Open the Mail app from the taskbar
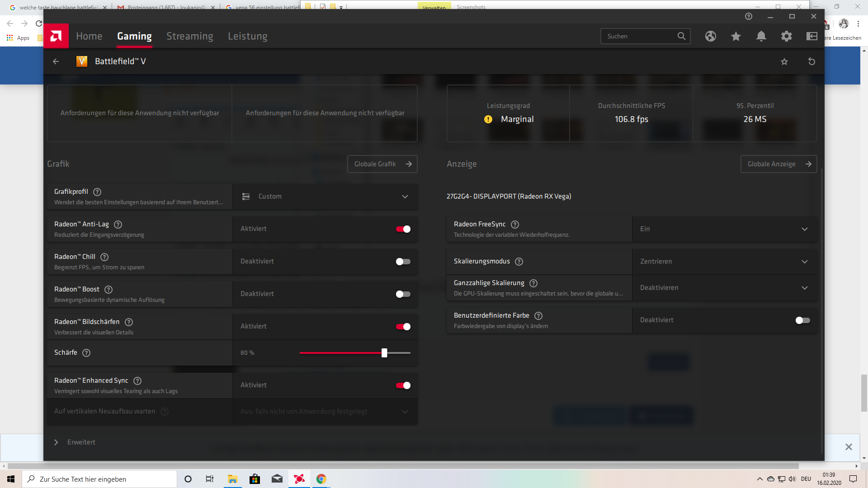Image resolution: width=868 pixels, height=488 pixels. tap(277, 479)
